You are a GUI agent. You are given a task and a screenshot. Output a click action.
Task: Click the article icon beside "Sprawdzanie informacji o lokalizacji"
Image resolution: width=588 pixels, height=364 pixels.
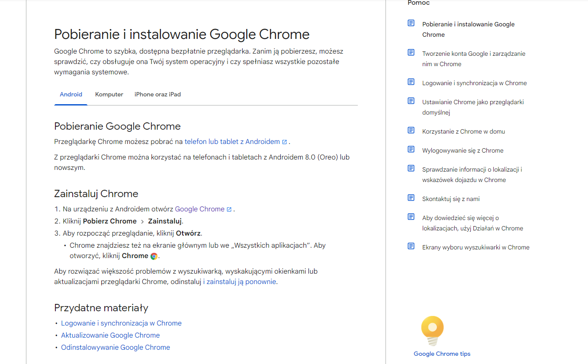411,168
